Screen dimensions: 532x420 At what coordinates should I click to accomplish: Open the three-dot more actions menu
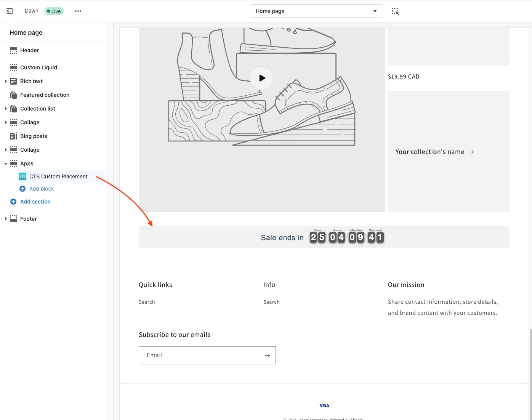pos(78,11)
